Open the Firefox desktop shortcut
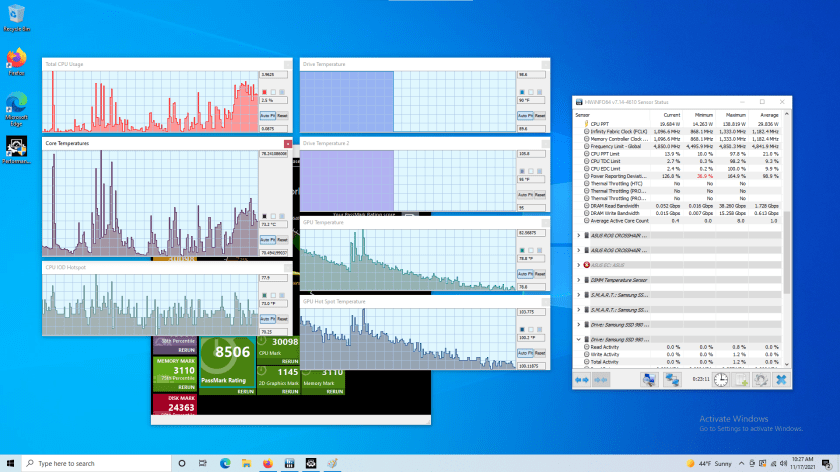This screenshot has height=472, width=840. pos(16,59)
